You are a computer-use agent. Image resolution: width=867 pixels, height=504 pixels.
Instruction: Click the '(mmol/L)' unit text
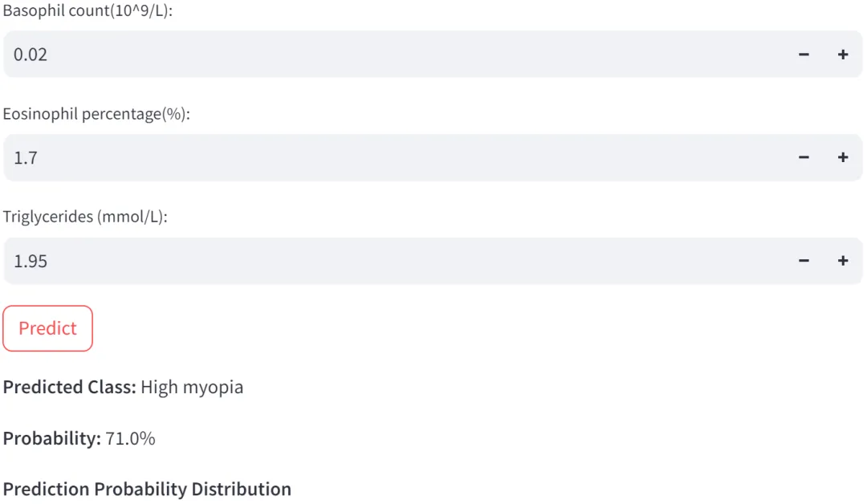point(132,217)
